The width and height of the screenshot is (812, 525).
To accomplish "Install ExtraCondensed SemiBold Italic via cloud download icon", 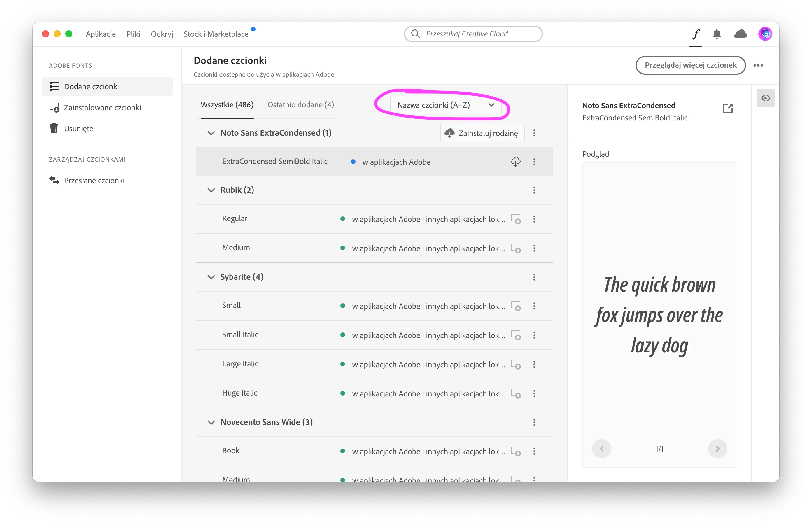I will tap(515, 162).
